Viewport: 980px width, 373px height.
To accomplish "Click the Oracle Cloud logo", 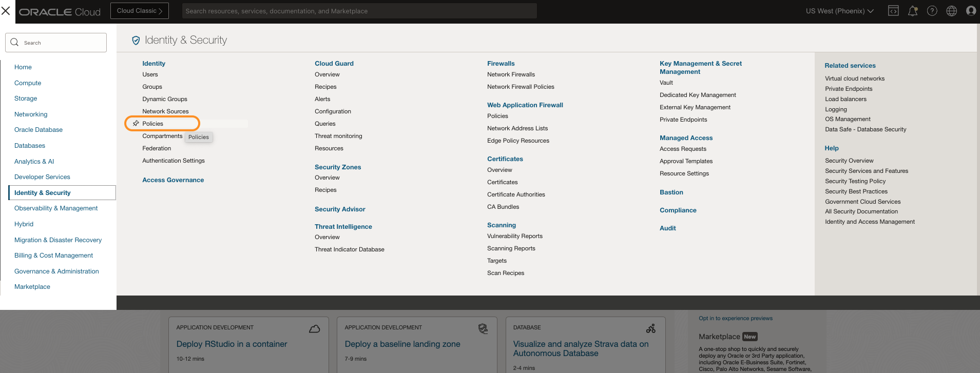I will pos(60,12).
